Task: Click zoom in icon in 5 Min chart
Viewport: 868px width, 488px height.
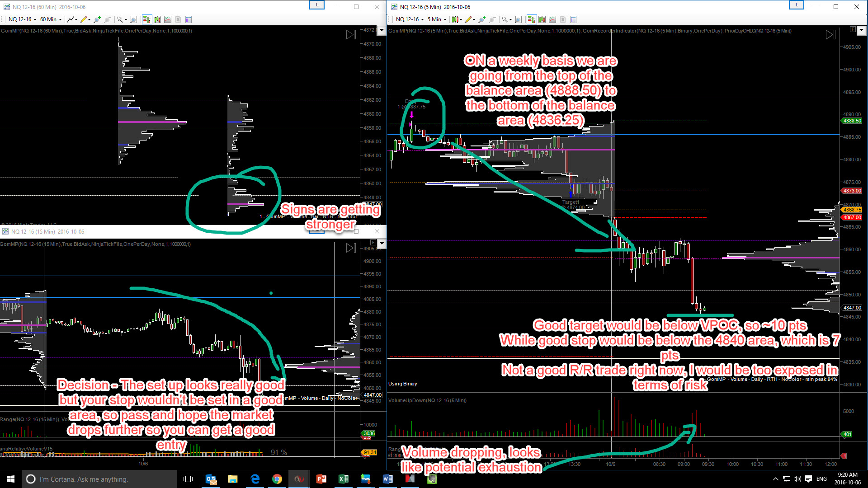Action: [x=482, y=19]
